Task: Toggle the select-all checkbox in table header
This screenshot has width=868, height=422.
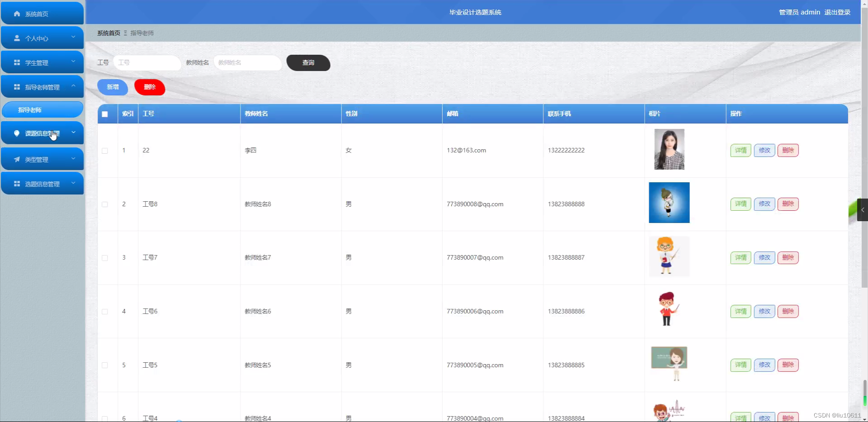Action: (x=105, y=114)
